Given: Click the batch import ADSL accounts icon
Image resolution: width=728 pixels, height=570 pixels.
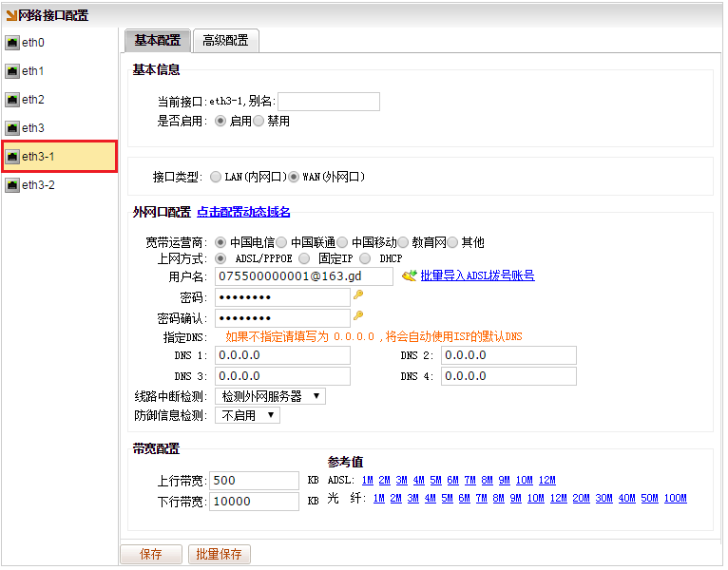Looking at the screenshot, I should click(x=409, y=275).
